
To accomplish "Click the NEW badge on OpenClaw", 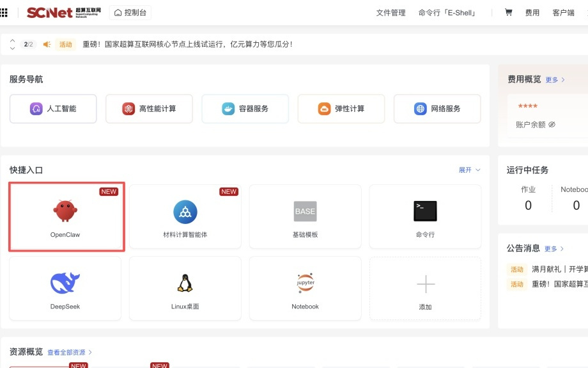I will (109, 191).
